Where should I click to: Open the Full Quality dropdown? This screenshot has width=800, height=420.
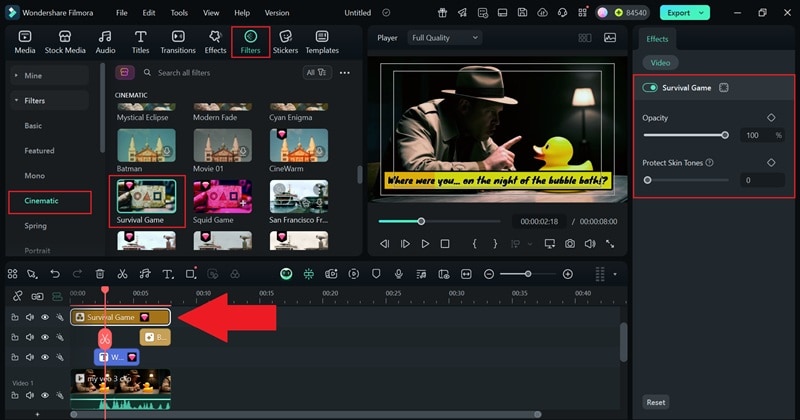(444, 38)
